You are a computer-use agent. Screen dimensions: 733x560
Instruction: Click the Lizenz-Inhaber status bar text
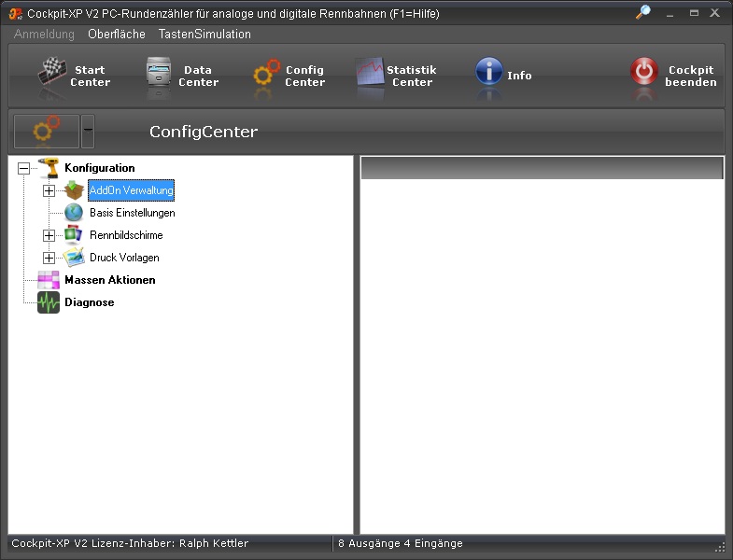[x=130, y=543]
